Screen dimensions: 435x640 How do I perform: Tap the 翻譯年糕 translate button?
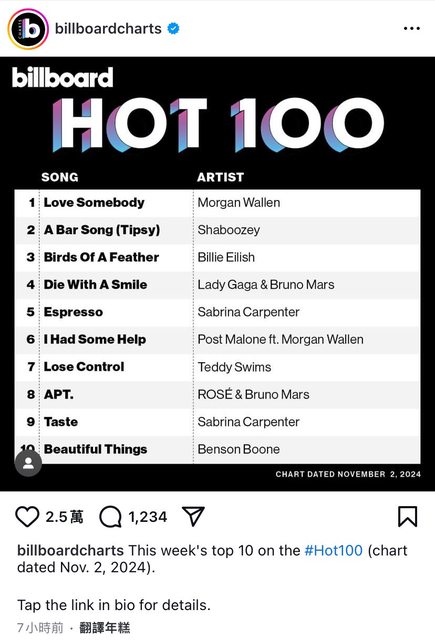tap(104, 628)
